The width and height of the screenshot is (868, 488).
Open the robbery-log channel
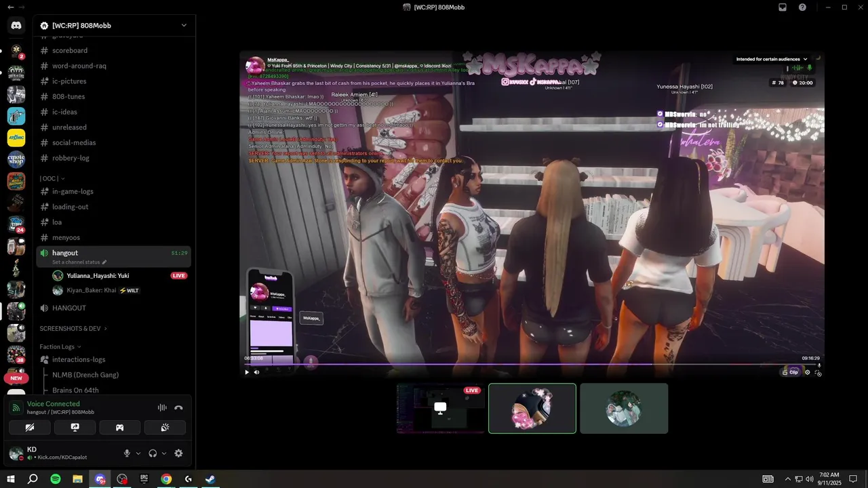point(113,158)
